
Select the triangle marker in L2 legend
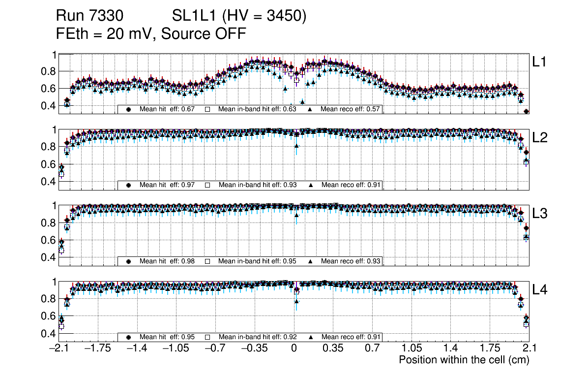pos(311,185)
